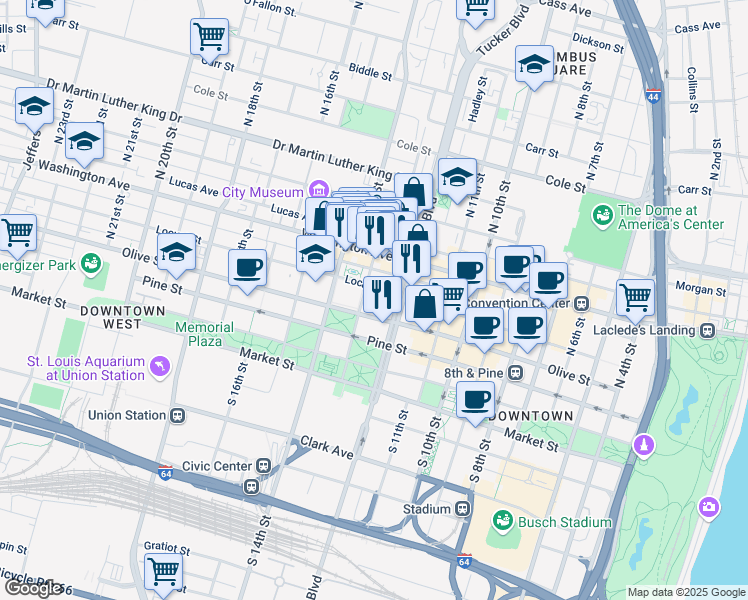Image resolution: width=748 pixels, height=600 pixels.
Task: Click The Dome at America's Center pin
Action: pyautogui.click(x=603, y=215)
